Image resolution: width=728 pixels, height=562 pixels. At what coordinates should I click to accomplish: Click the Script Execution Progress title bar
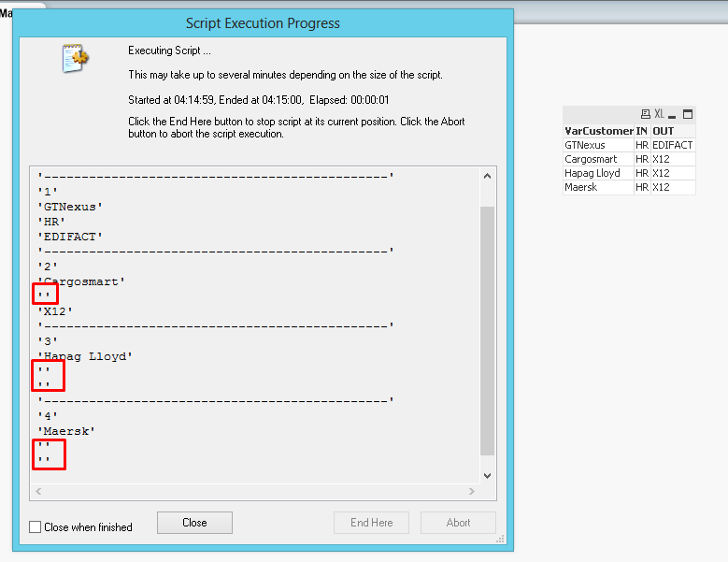pos(263,23)
